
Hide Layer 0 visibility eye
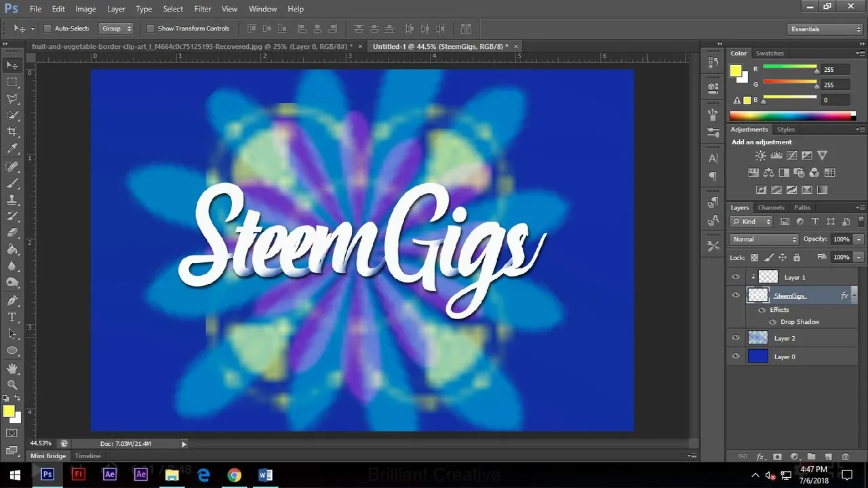(736, 356)
